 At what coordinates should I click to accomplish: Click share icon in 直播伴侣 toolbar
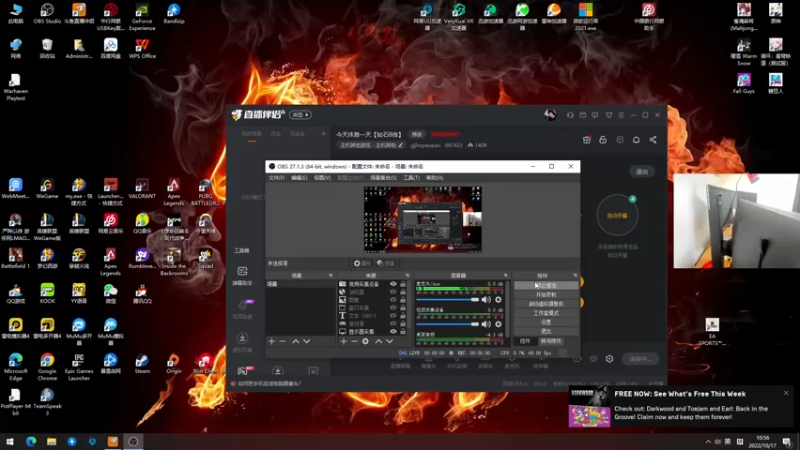pos(653,140)
